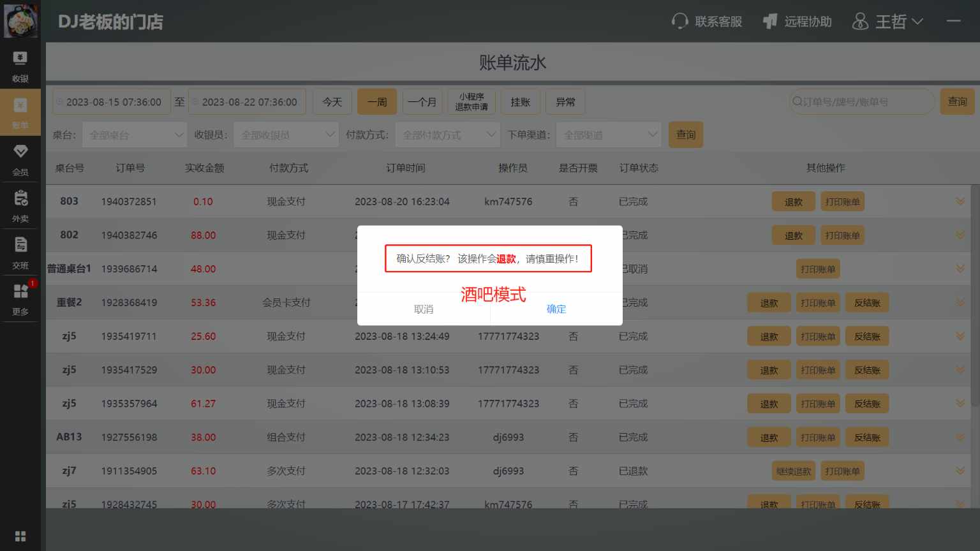Open the 下单渠道 order channel dropdown
The width and height of the screenshot is (980, 551).
[x=609, y=135]
